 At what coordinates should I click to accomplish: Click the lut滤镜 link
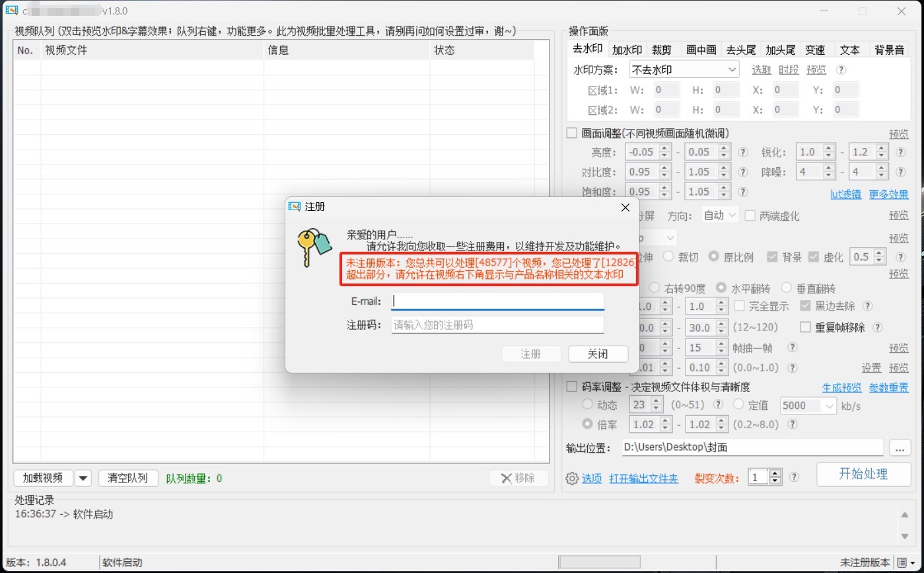(x=846, y=194)
